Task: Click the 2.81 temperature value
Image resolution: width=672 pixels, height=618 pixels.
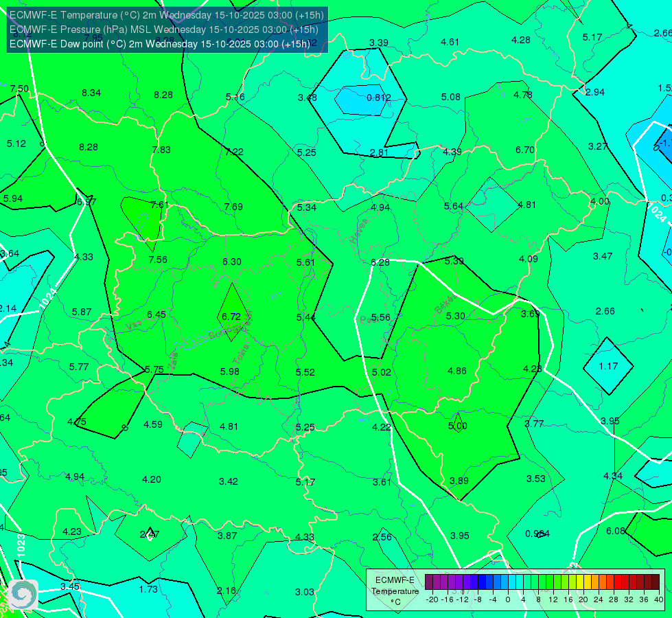Action: 379,152
